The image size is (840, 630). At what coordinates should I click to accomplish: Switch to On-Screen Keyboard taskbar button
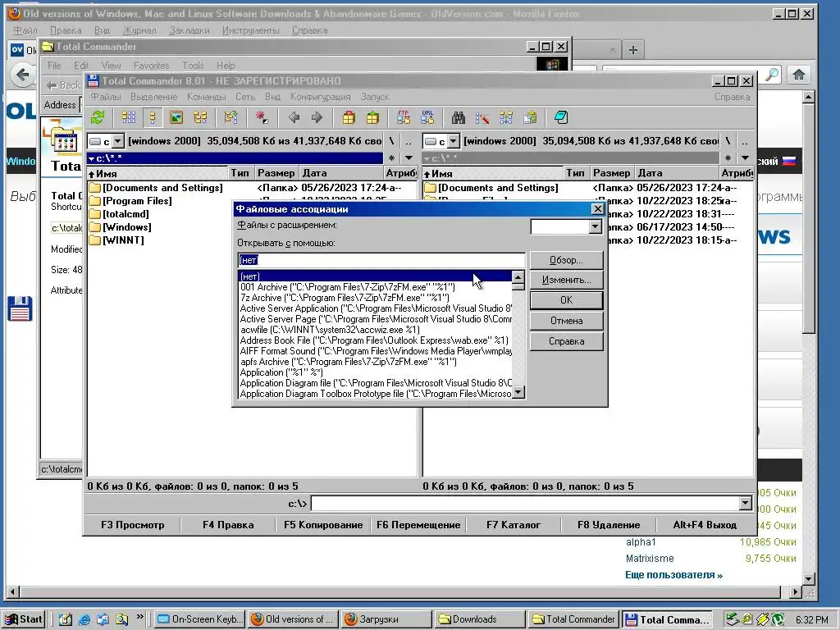pos(200,619)
